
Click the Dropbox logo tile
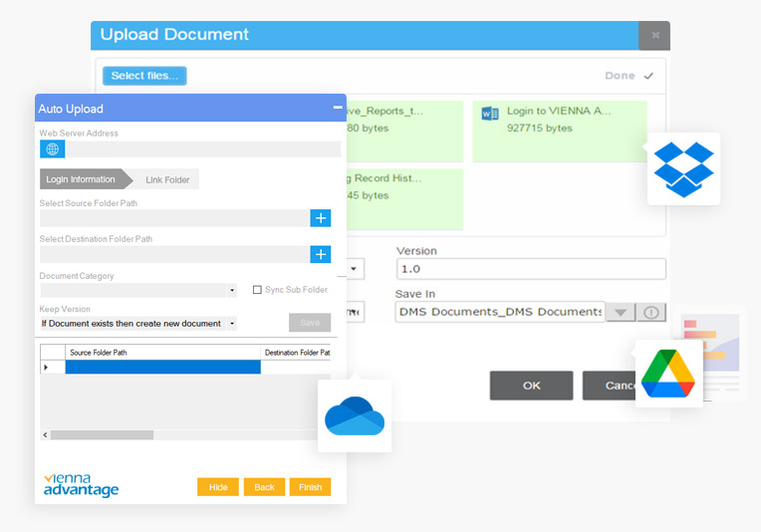(x=683, y=169)
